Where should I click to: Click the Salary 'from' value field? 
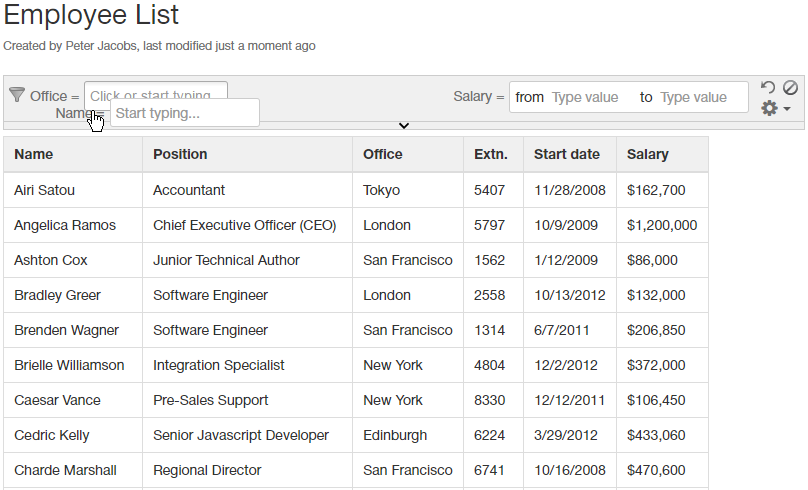[590, 97]
